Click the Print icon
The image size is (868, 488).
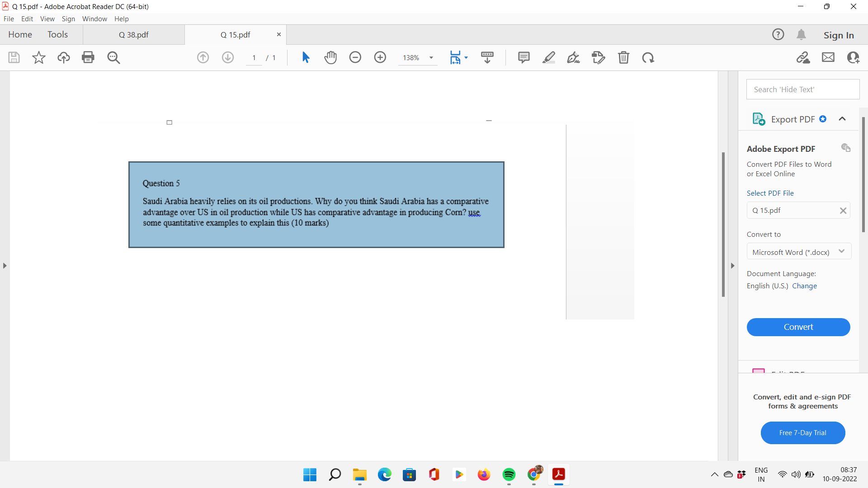[88, 57]
